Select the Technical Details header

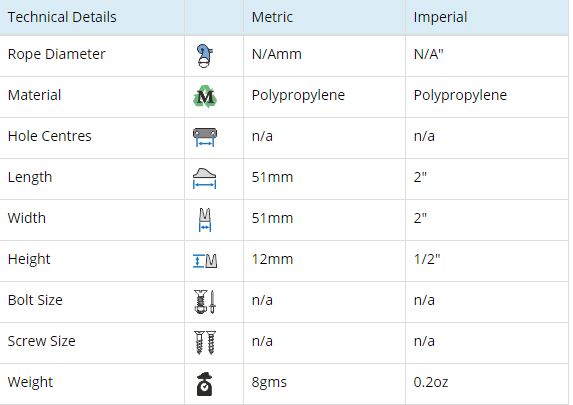click(x=62, y=17)
